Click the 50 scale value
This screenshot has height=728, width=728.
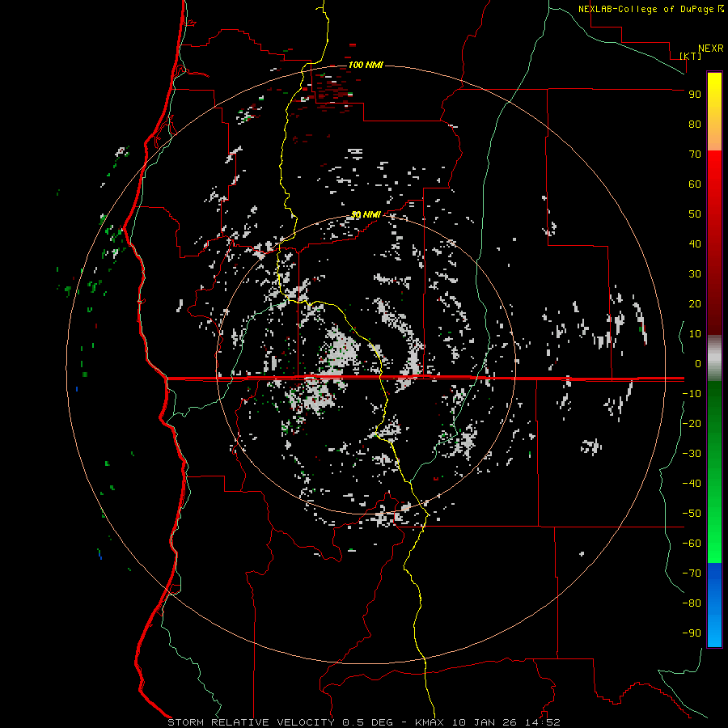click(695, 214)
